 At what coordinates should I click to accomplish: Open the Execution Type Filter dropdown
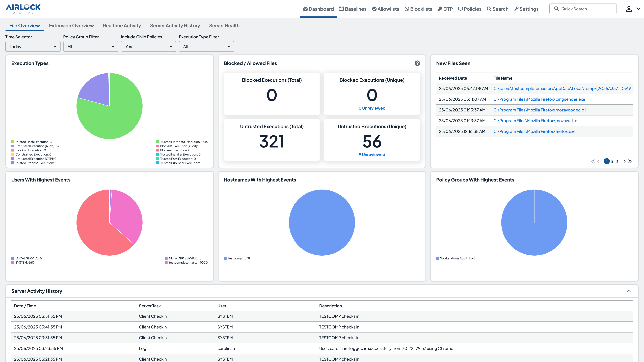tap(206, 46)
